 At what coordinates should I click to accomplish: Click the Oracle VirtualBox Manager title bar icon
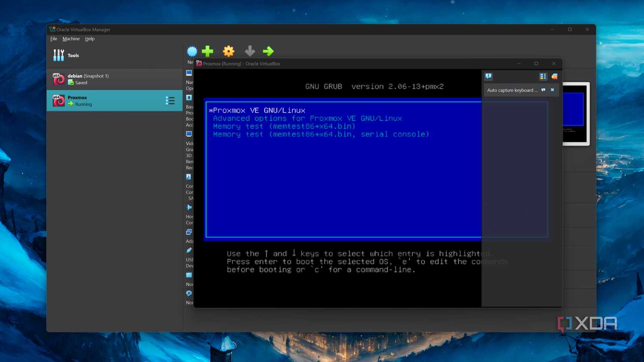(x=52, y=30)
